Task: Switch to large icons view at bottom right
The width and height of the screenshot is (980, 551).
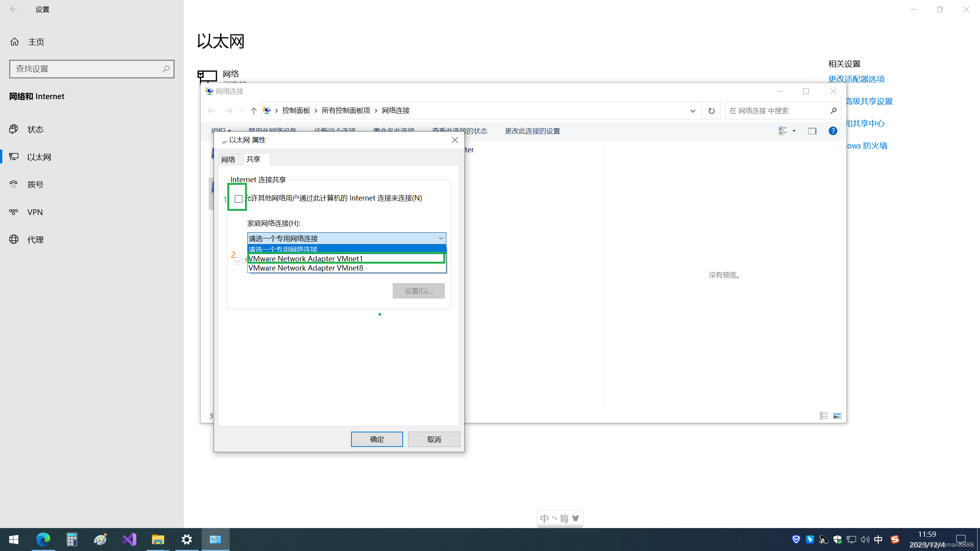Action: [x=837, y=416]
